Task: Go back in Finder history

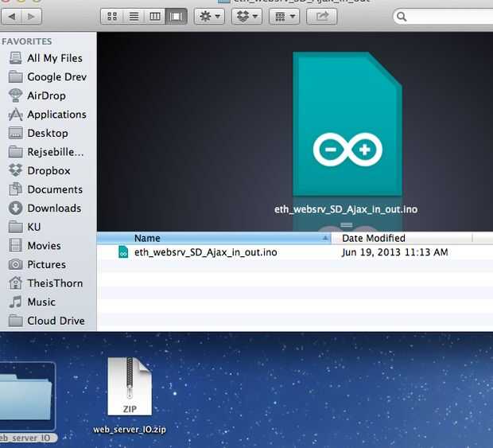Action: pos(12,17)
